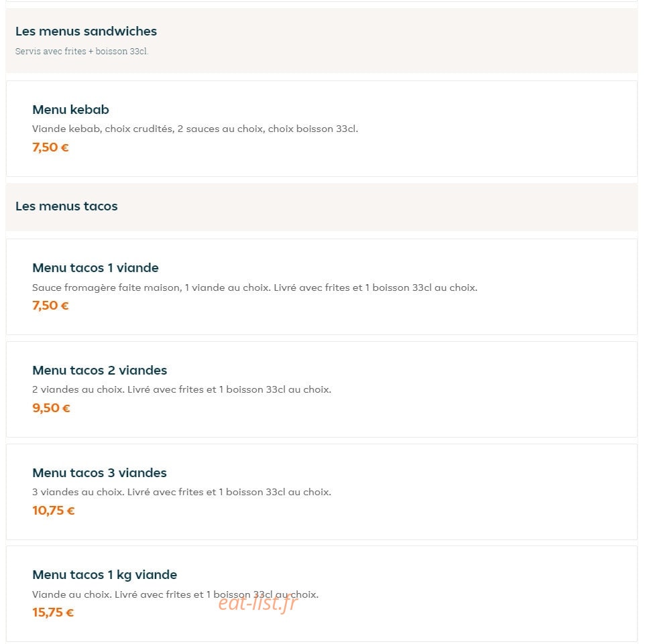Click the Les menus tacos section header
The width and height of the screenshot is (649, 644).
tap(66, 206)
